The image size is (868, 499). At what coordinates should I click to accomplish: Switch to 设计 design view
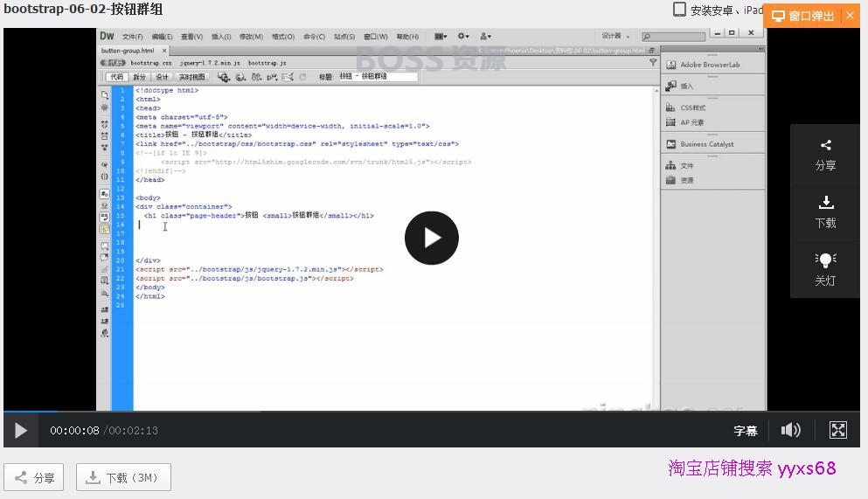click(162, 77)
